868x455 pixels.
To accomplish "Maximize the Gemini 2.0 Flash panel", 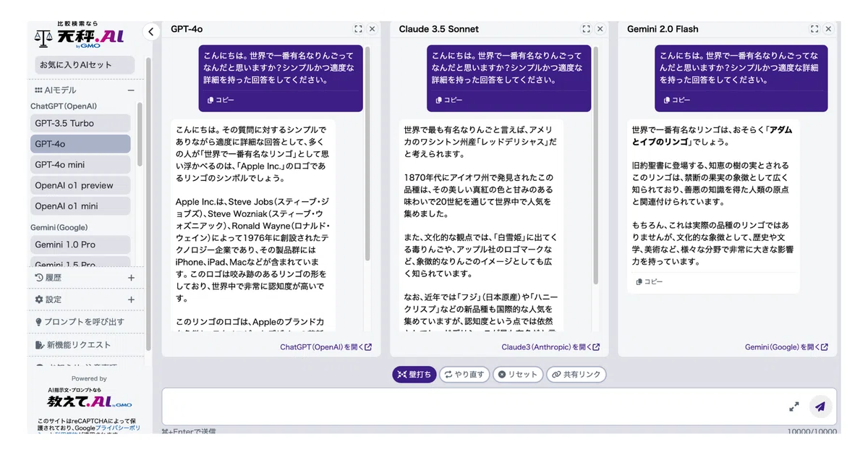I will [814, 29].
